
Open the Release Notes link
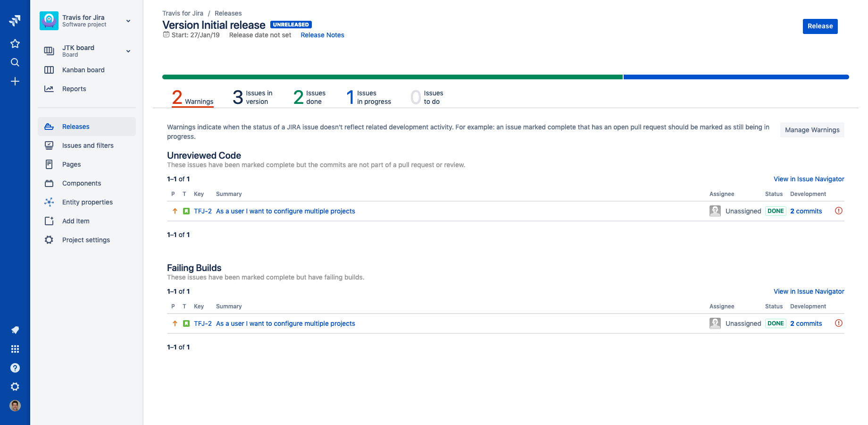point(322,35)
